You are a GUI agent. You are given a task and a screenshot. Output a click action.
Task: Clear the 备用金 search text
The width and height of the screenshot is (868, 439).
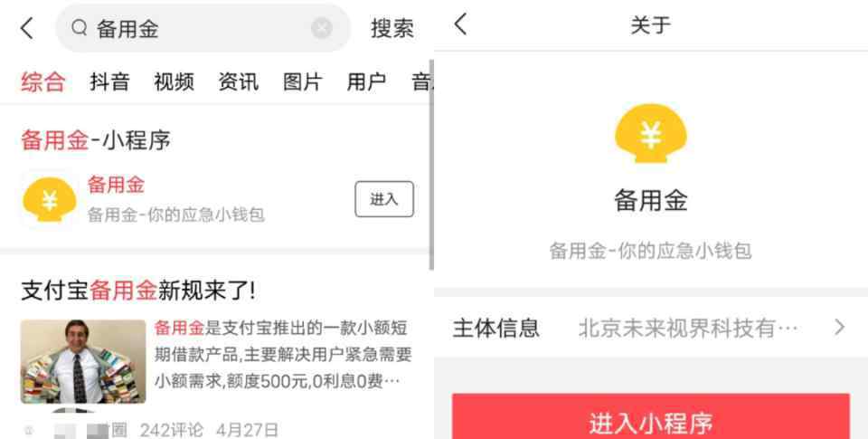321,28
